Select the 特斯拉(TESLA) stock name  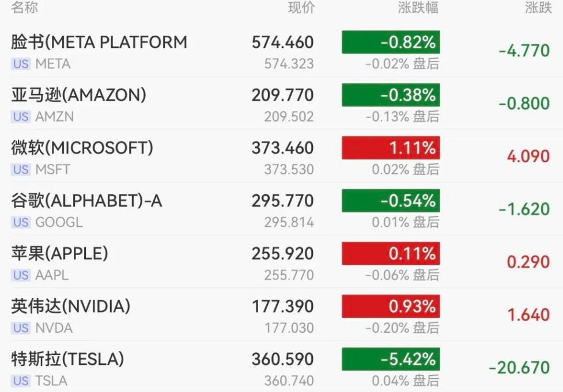[67, 360]
